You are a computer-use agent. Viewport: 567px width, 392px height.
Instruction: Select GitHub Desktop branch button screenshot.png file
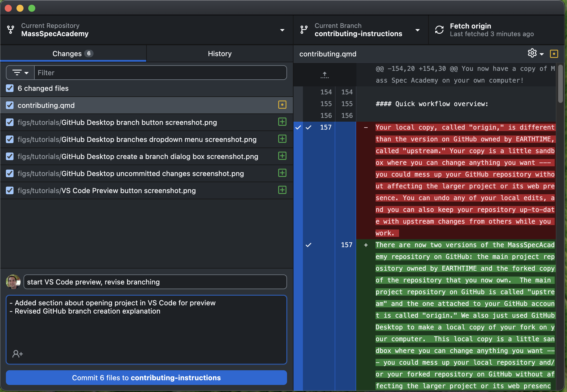(x=146, y=122)
